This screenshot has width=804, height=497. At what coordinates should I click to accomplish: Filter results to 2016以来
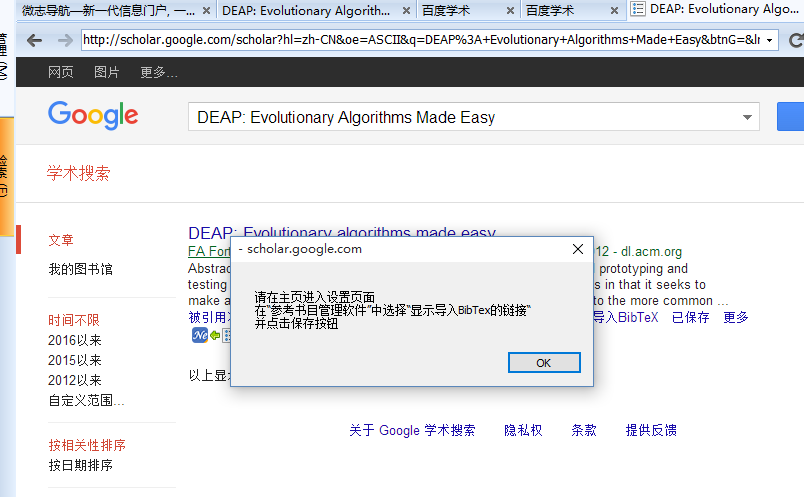pyautogui.click(x=75, y=341)
